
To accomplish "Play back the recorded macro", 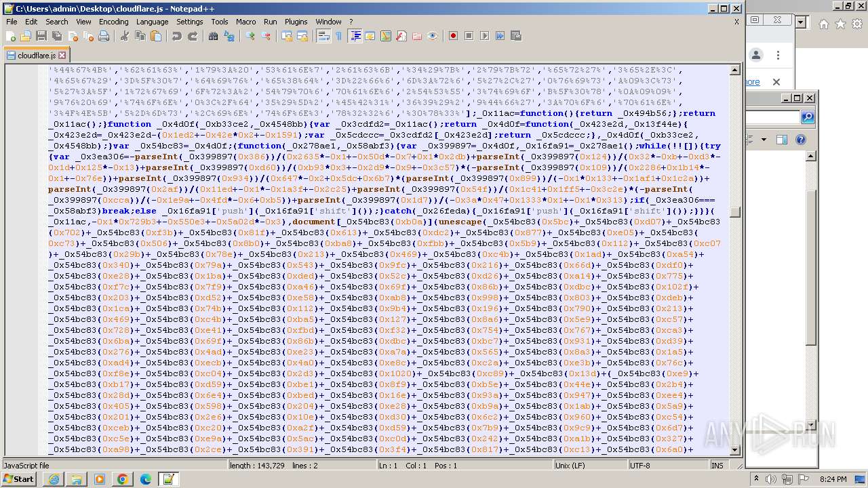I will pos(484,36).
